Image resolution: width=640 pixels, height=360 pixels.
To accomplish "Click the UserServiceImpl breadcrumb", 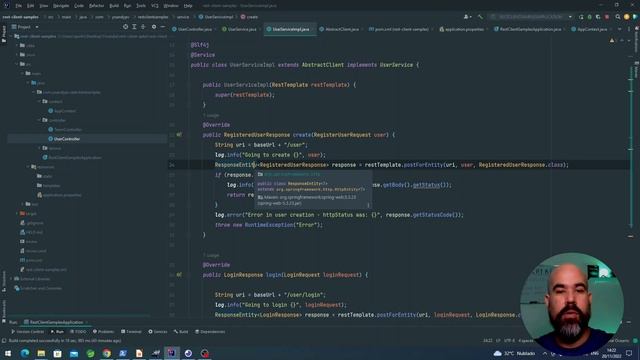I will (216, 17).
